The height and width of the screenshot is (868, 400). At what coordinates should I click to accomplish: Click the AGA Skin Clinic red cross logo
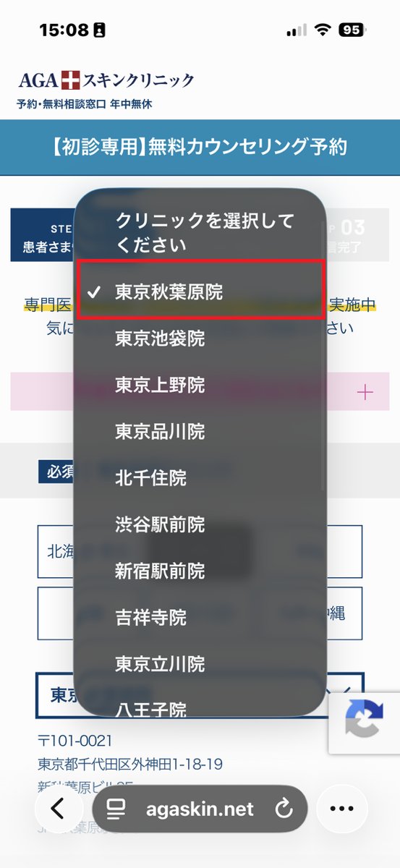tap(71, 80)
